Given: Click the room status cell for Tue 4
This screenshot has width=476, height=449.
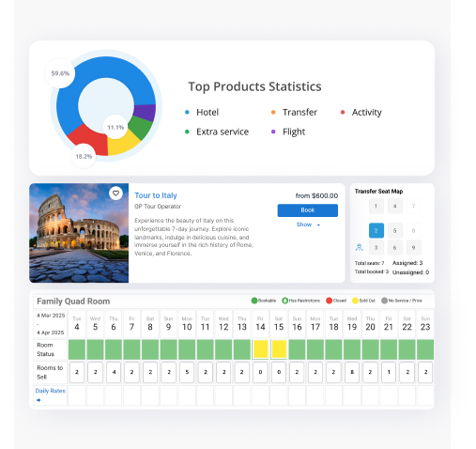Looking at the screenshot, I should (x=77, y=349).
